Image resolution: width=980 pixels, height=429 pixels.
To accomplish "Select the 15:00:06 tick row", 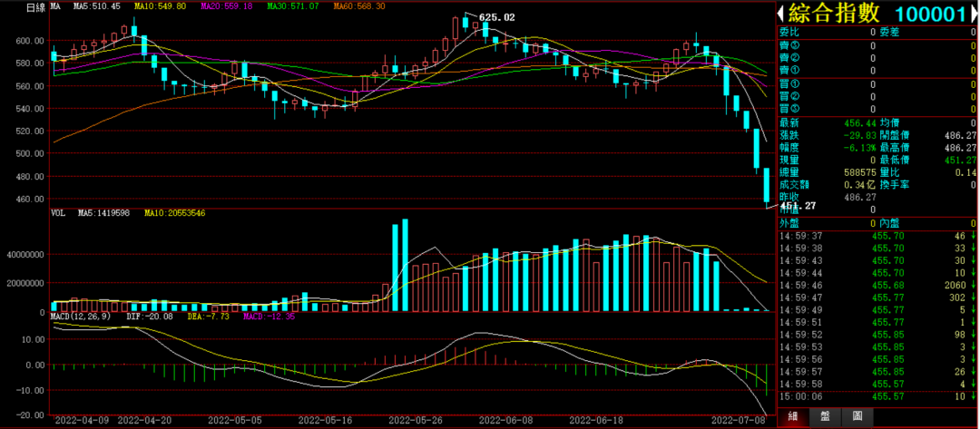I will [877, 396].
